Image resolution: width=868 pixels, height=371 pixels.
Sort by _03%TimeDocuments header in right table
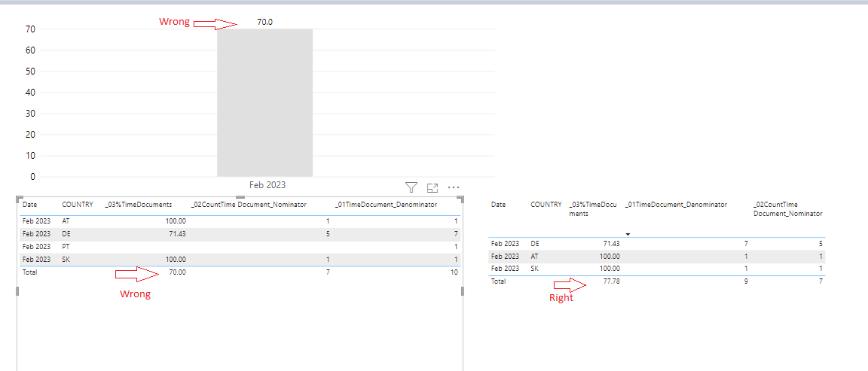[592, 209]
